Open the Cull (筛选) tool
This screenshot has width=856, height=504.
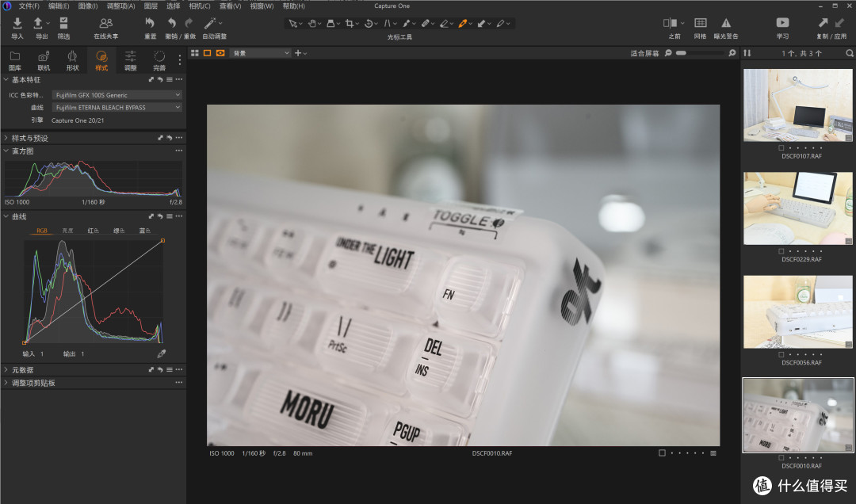[x=64, y=23]
